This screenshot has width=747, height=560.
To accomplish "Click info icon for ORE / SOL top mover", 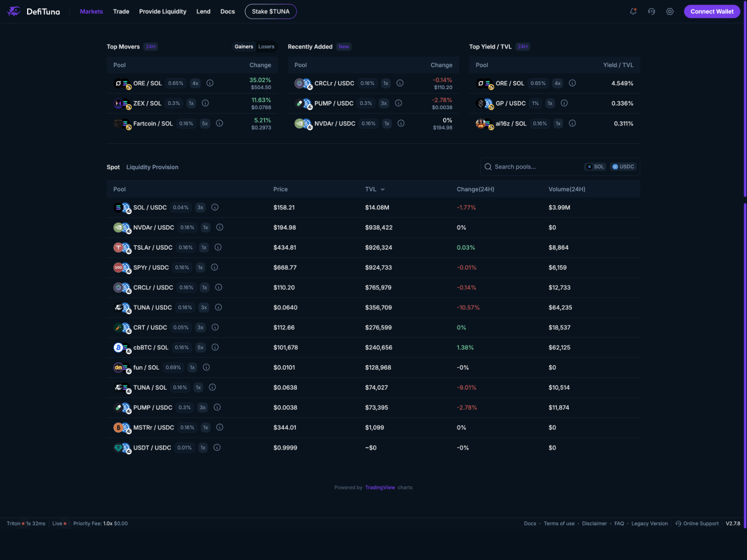I will tap(210, 83).
